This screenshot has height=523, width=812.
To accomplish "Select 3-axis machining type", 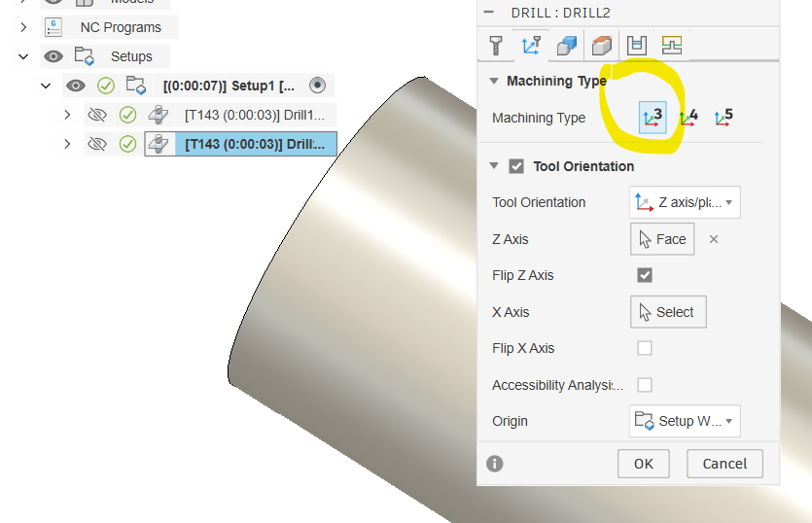I will pos(653,118).
